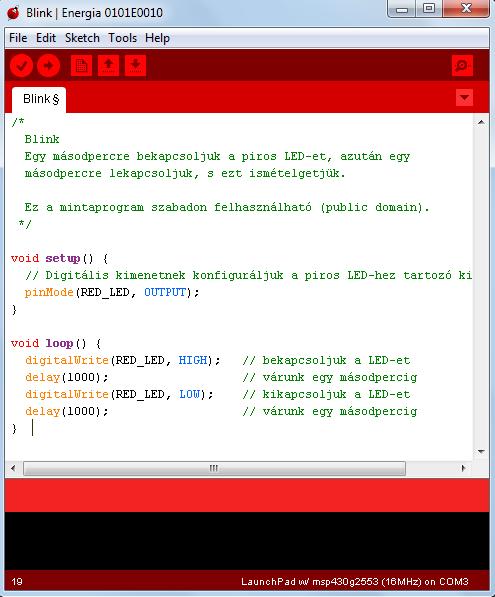
Task: Open the Sketch menu
Action: [x=82, y=38]
